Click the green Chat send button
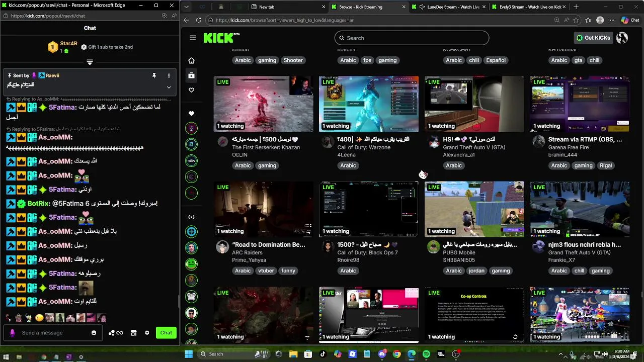 [166, 333]
